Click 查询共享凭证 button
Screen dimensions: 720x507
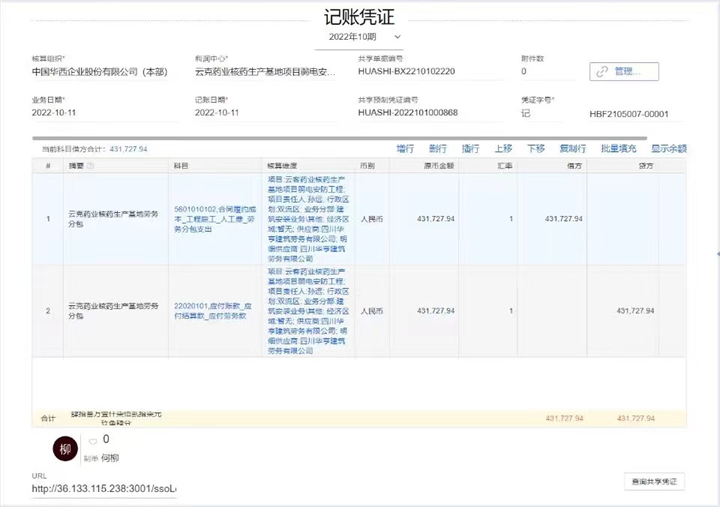tap(655, 482)
